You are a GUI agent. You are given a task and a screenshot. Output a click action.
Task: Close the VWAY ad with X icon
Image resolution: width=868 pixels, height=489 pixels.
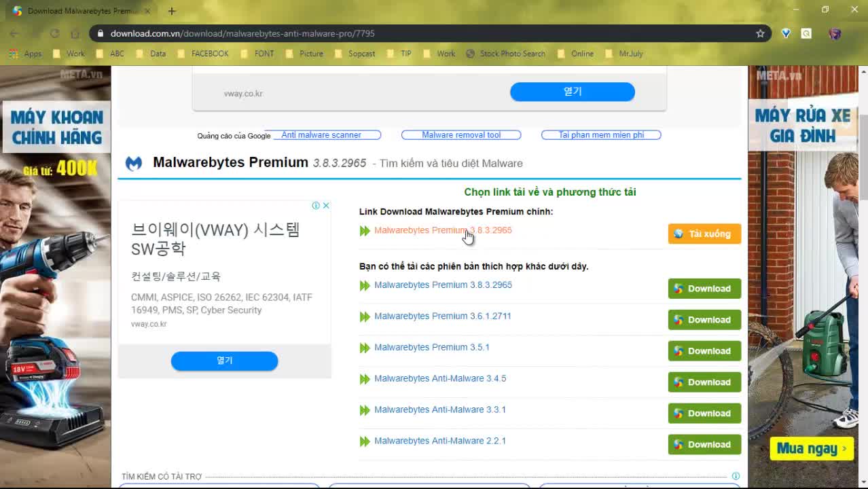326,205
